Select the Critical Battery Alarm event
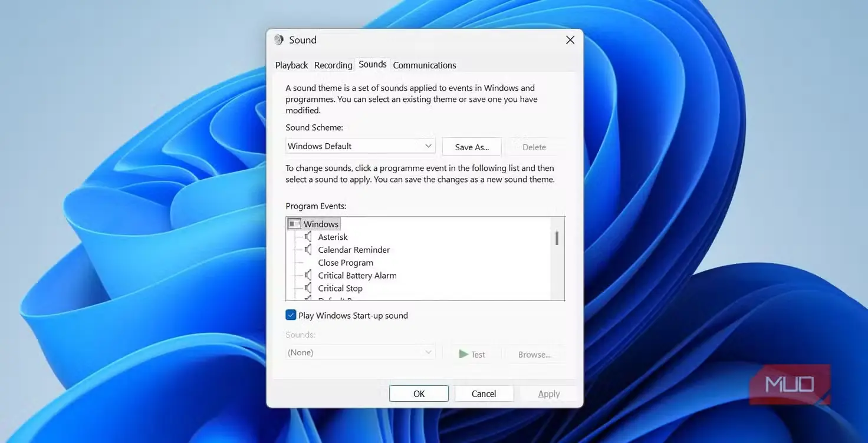This screenshot has width=868, height=443. (x=357, y=275)
